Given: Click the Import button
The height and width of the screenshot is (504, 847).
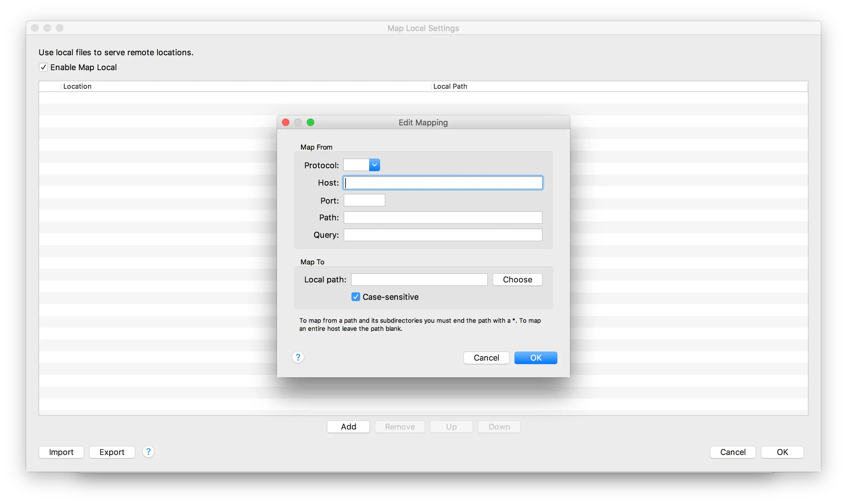Looking at the screenshot, I should (x=61, y=452).
